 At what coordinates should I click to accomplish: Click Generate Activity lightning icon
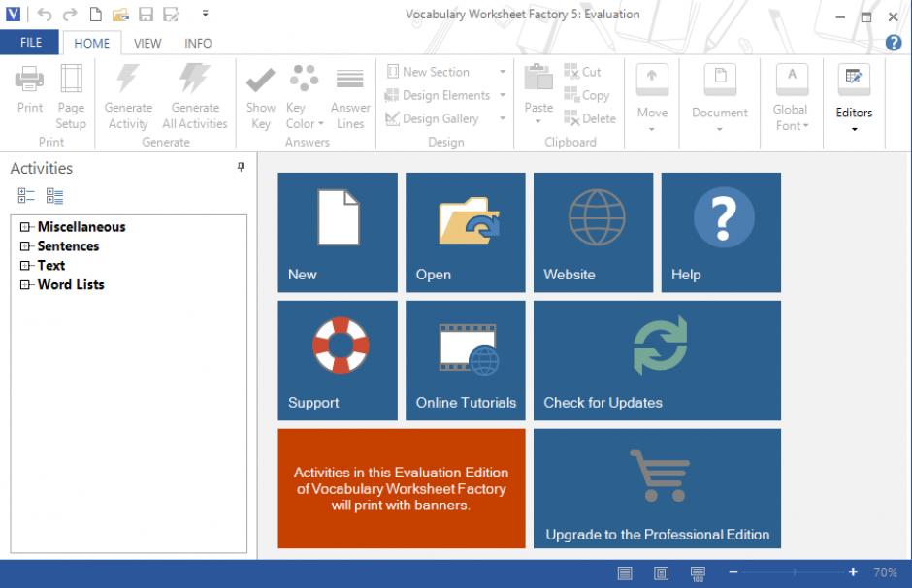click(x=128, y=97)
